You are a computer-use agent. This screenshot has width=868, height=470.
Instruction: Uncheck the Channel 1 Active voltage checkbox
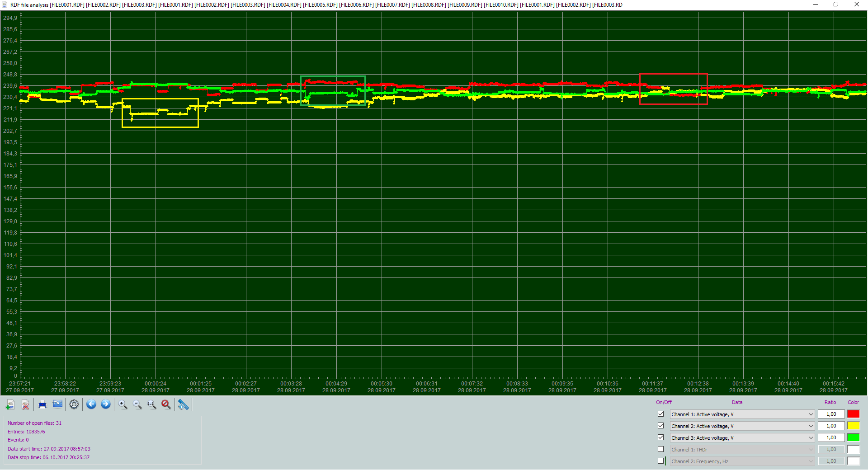coord(661,414)
